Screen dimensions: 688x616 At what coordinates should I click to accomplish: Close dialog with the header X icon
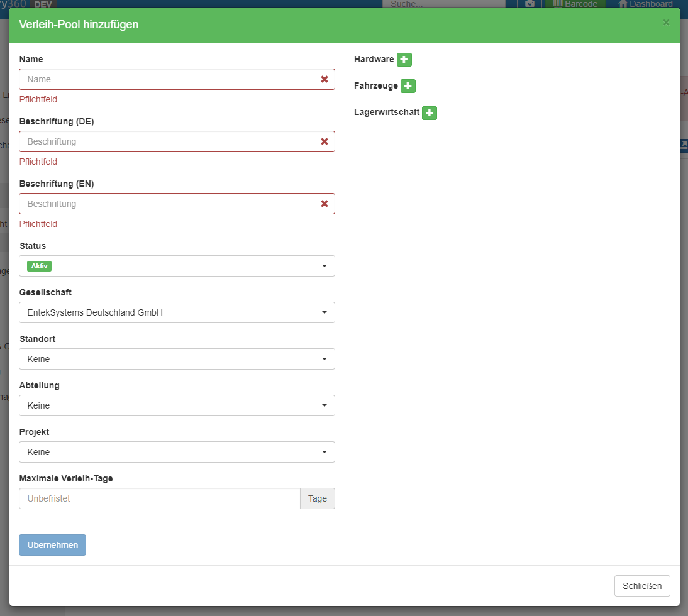[x=666, y=23]
